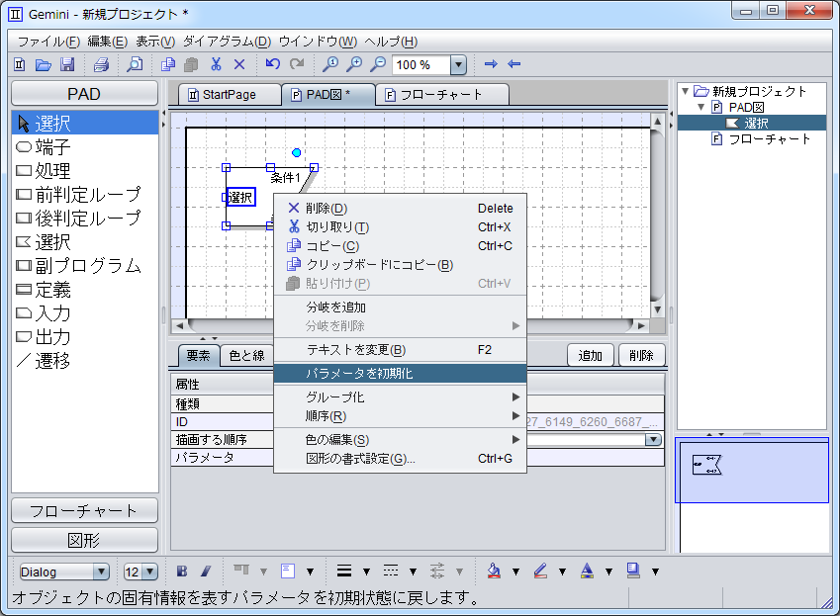Toggle italic text formatting

(x=206, y=572)
